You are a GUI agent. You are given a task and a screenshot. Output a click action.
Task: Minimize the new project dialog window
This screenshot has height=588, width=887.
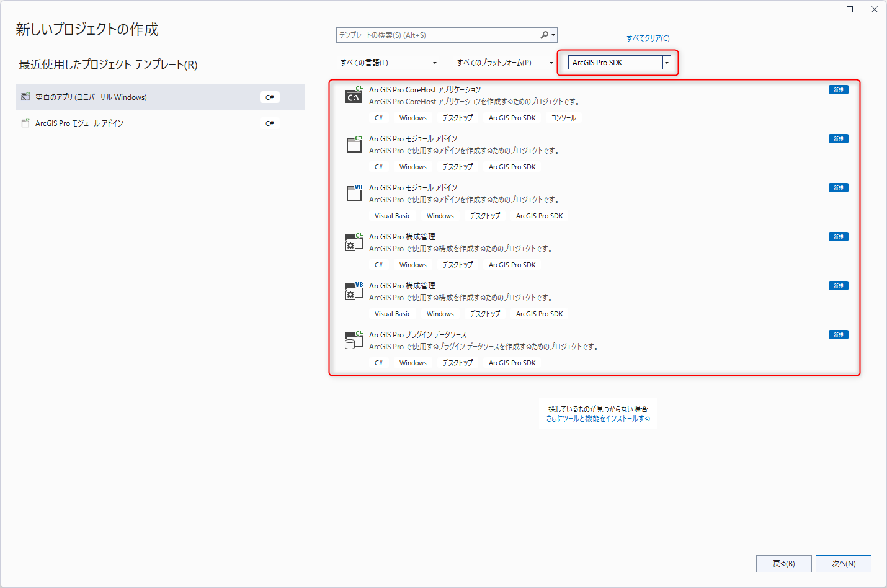825,9
